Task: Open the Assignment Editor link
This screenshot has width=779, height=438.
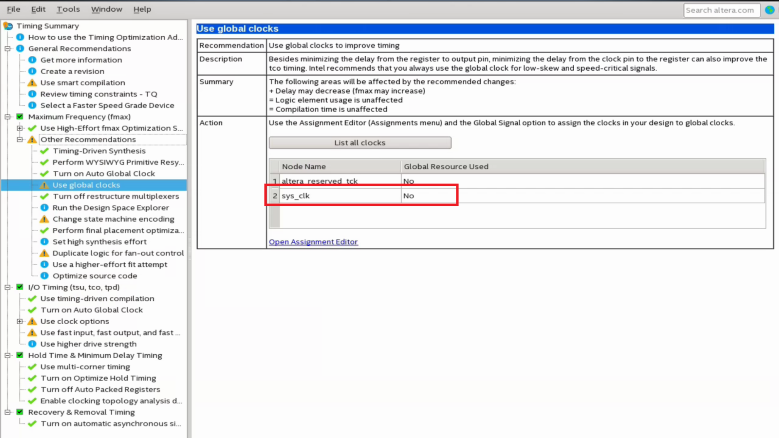Action: point(313,242)
